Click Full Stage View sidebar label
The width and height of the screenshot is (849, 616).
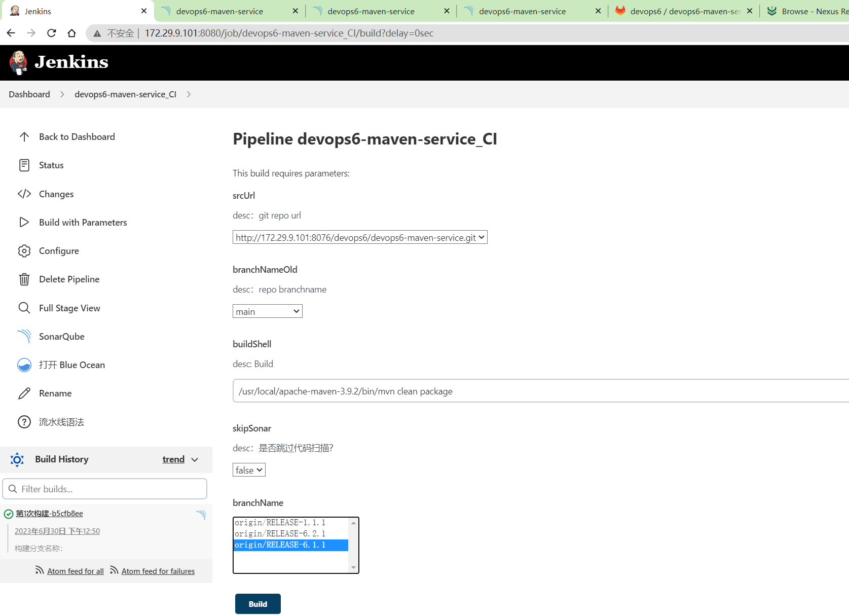(69, 308)
